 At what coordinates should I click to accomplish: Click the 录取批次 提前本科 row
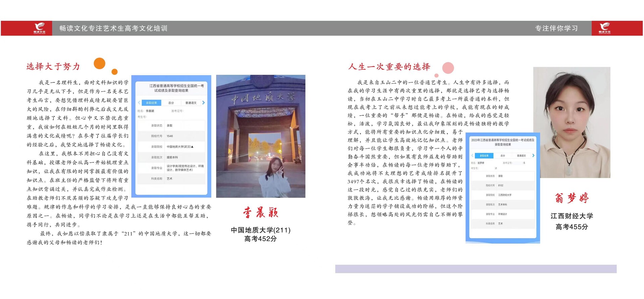tap(171, 157)
